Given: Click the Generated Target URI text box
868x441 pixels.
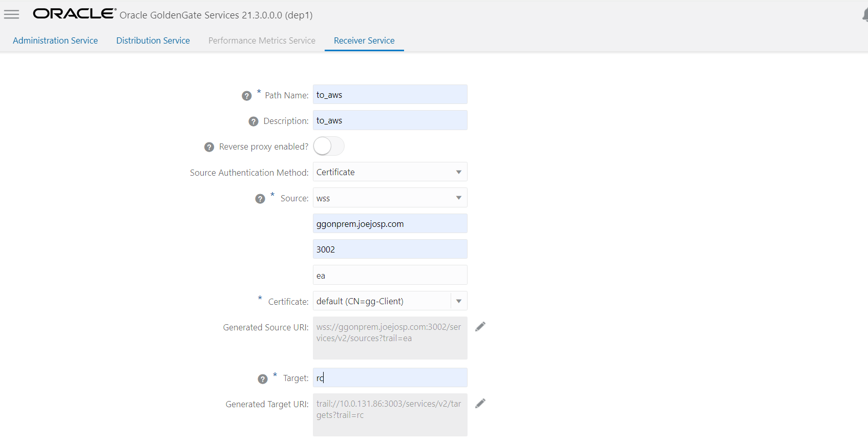Looking at the screenshot, I should (x=390, y=415).
